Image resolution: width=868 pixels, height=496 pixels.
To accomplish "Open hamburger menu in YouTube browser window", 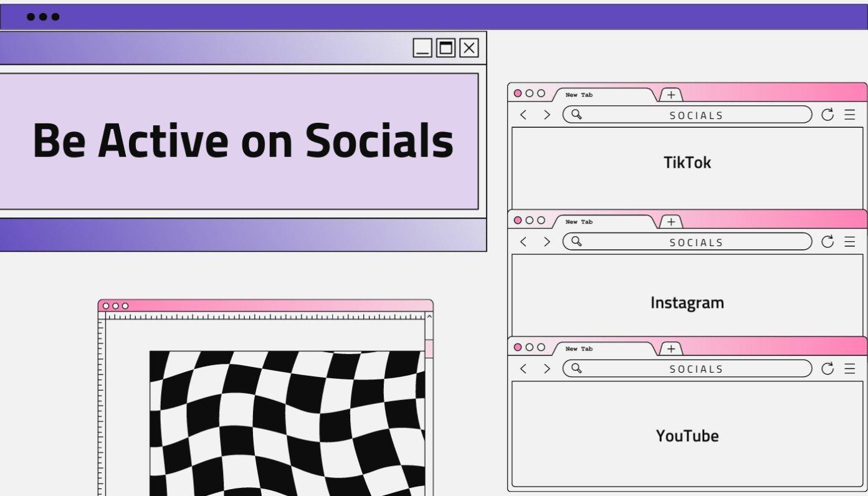I will [x=850, y=369].
